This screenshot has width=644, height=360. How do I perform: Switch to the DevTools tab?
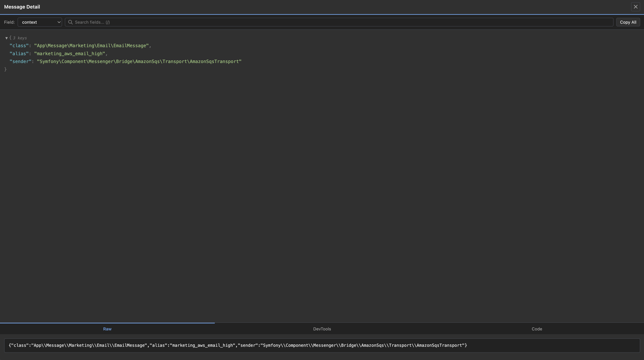pyautogui.click(x=322, y=329)
